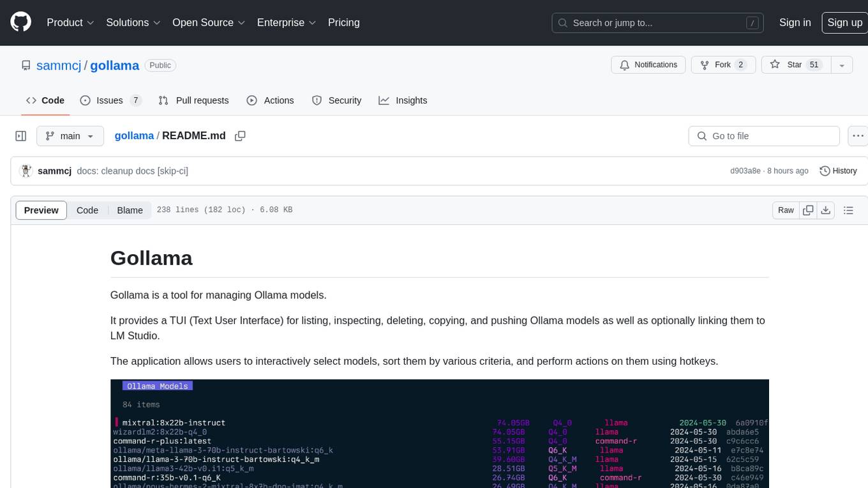View the file History

click(x=838, y=171)
